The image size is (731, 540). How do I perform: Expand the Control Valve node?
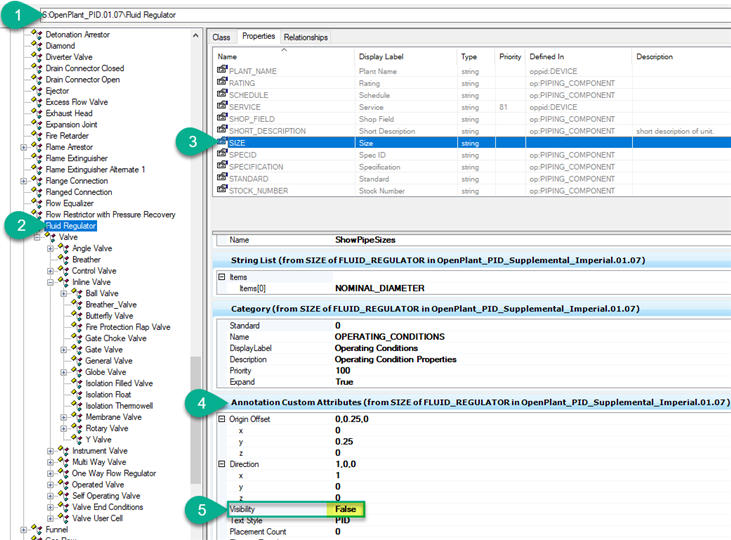click(x=50, y=271)
